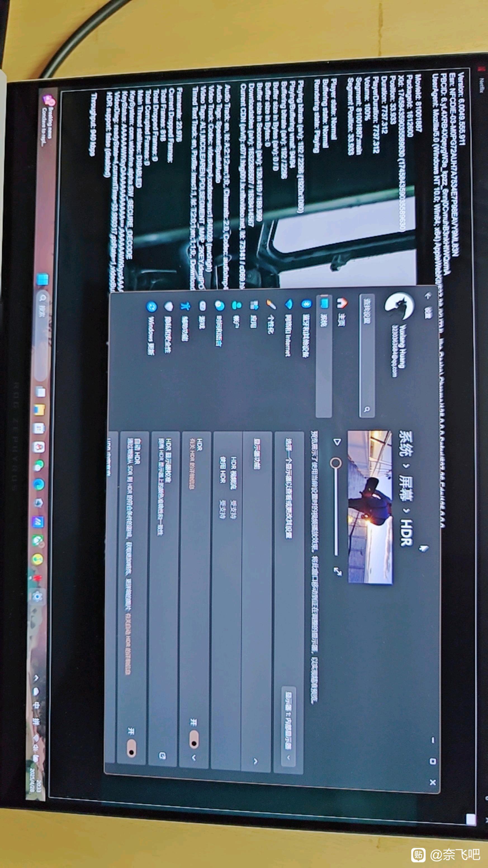
Task: Open 有关 HDR 的详细信息 link
Action: tap(192, 464)
